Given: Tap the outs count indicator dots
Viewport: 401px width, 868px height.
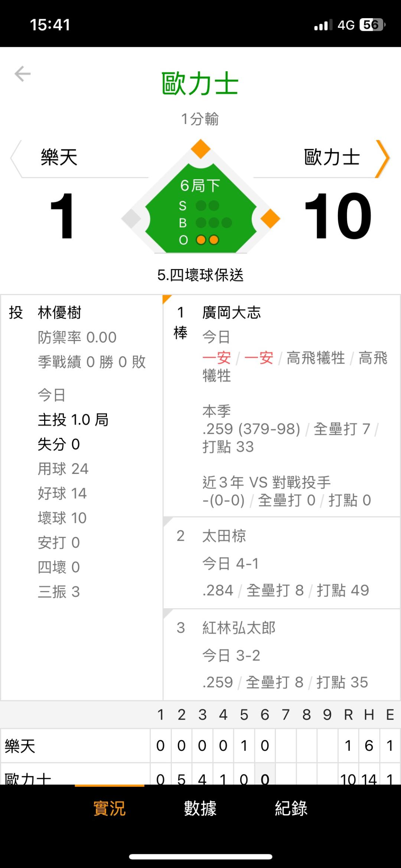Looking at the screenshot, I should (x=207, y=240).
